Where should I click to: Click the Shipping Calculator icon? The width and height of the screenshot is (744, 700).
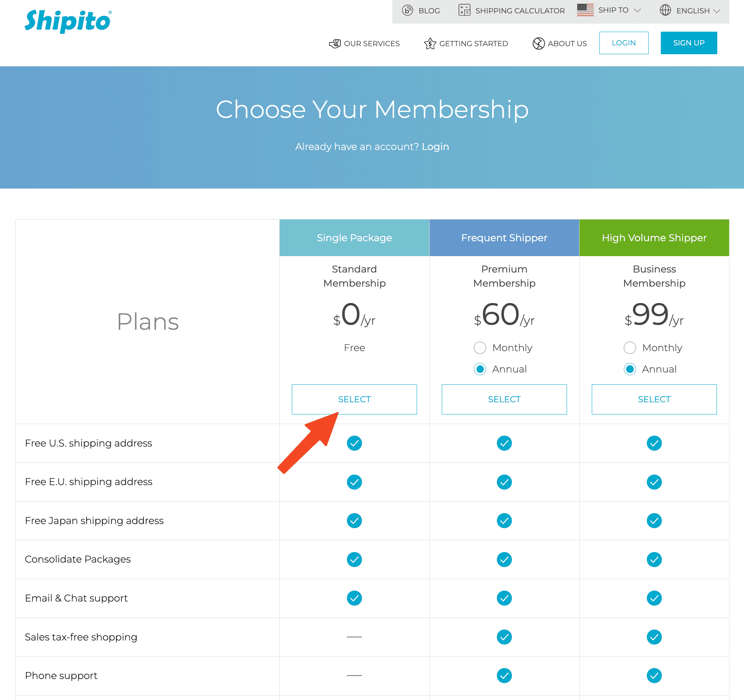[464, 10]
